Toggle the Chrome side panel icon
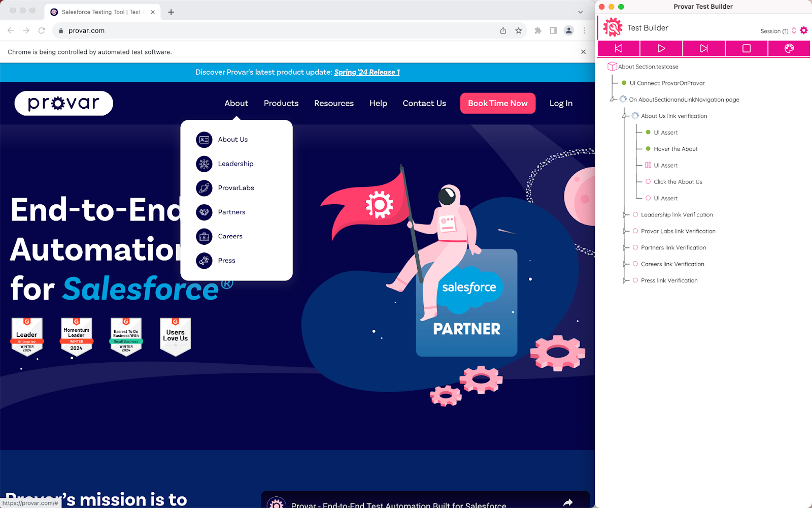The width and height of the screenshot is (812, 508). tap(553, 30)
